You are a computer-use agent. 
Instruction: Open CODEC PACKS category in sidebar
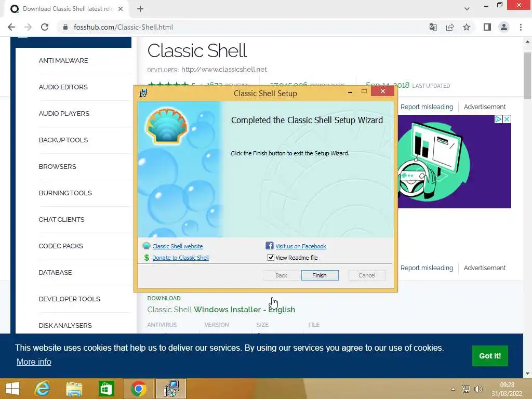point(61,246)
